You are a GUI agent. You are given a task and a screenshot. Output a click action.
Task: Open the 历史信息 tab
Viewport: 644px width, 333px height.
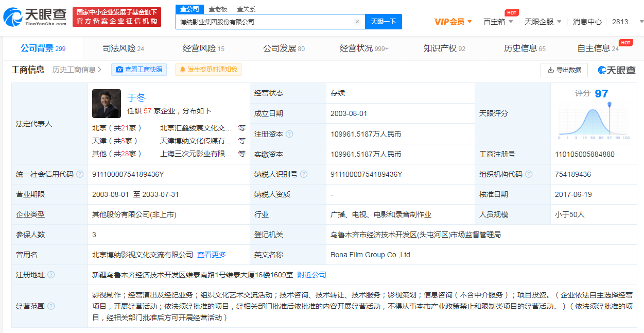click(525, 48)
